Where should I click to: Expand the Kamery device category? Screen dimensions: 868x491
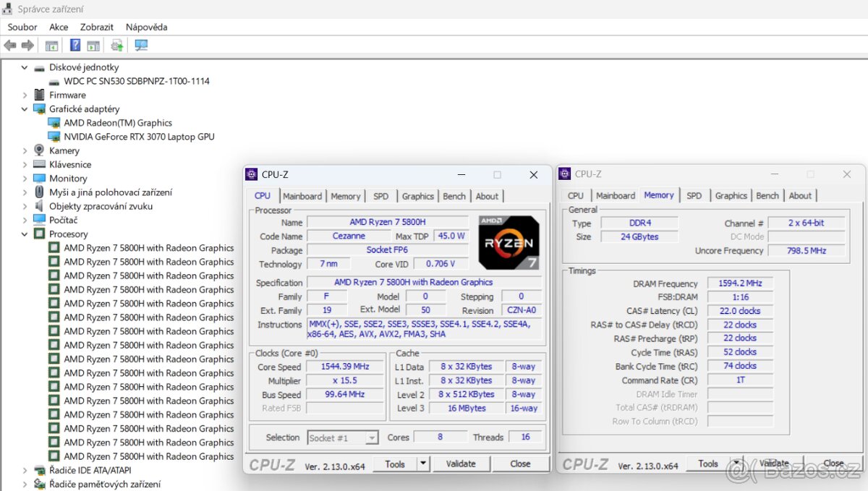[x=25, y=150]
